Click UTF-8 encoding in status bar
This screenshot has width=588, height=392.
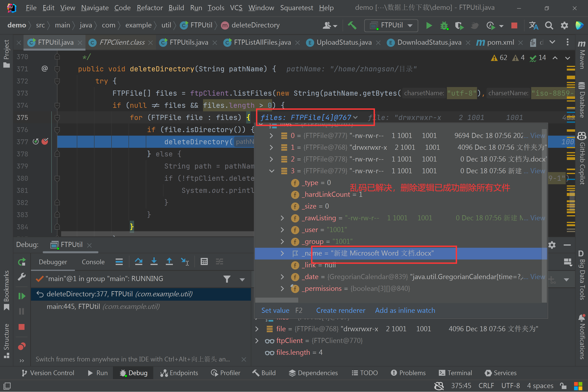click(511, 386)
